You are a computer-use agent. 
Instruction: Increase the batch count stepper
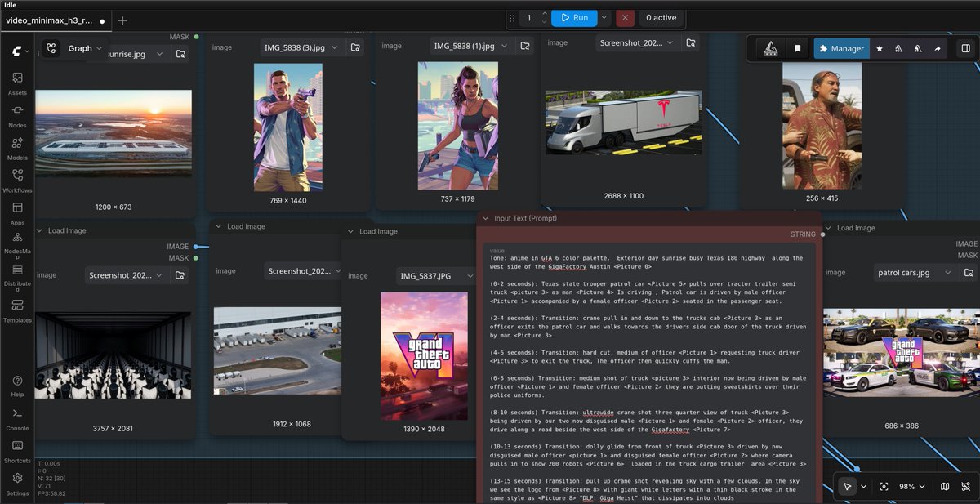point(545,13)
